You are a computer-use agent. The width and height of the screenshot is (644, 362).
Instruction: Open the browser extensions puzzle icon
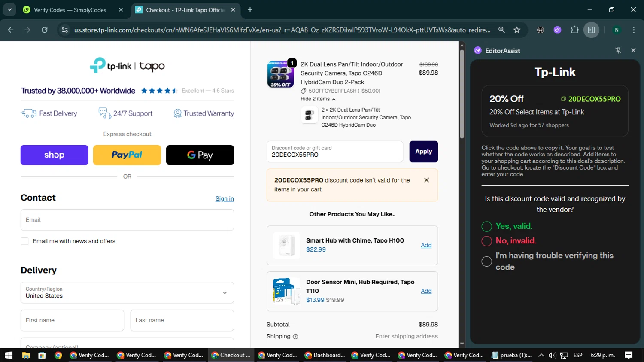pyautogui.click(x=574, y=30)
